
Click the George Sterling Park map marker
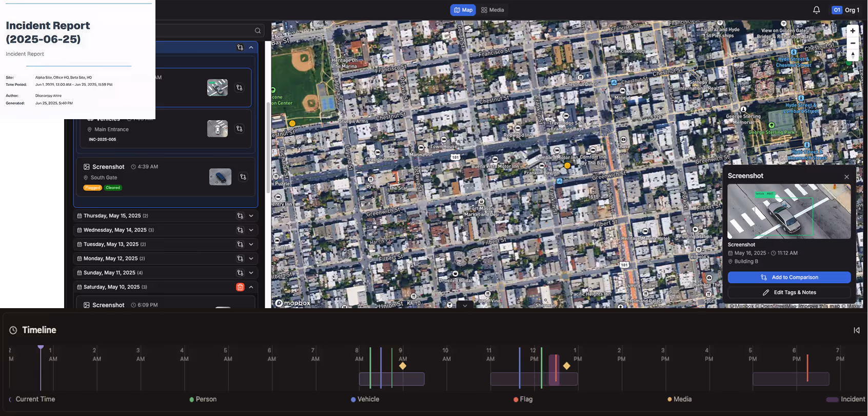coord(772,125)
